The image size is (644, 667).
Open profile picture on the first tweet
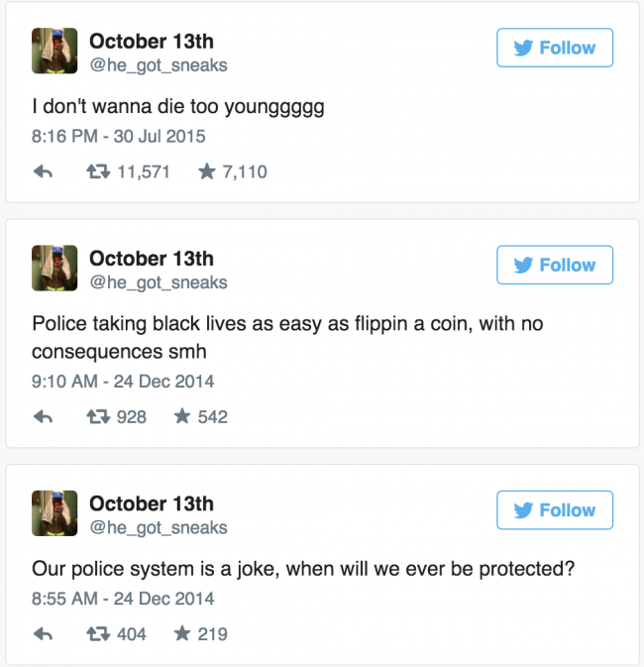[54, 51]
